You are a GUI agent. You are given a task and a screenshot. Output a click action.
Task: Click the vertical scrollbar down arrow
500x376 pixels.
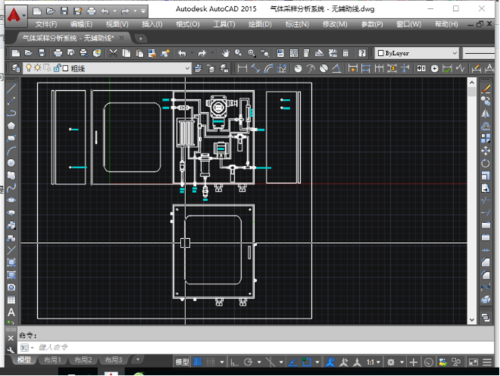point(472,319)
